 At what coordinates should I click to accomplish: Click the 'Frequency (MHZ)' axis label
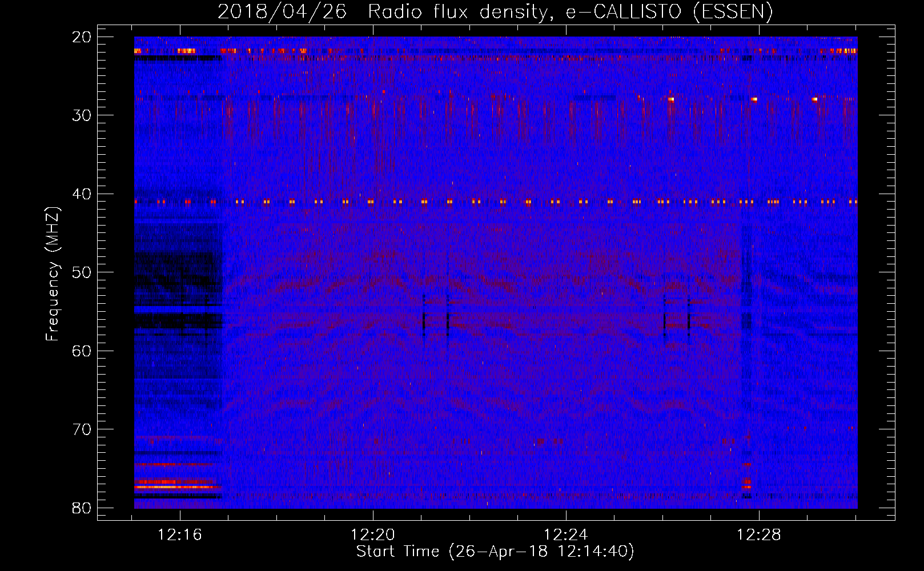[x=53, y=274]
